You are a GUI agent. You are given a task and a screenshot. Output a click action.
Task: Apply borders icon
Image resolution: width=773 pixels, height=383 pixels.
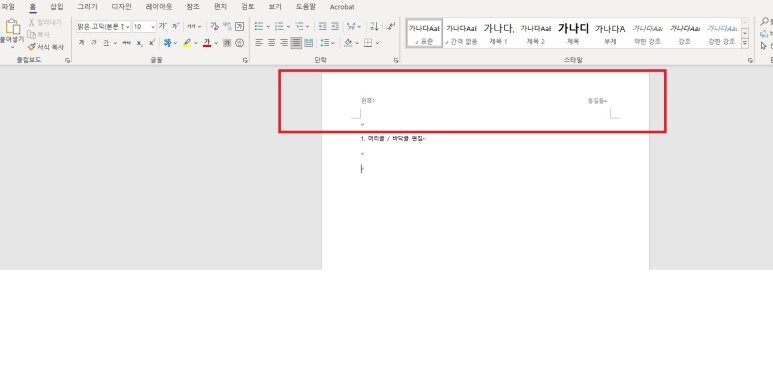coord(368,43)
